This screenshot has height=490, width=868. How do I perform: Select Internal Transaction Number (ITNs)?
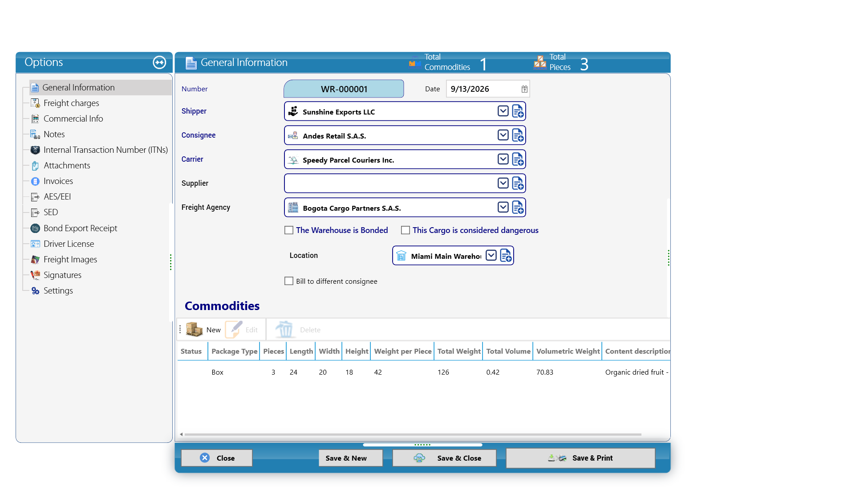(105, 150)
